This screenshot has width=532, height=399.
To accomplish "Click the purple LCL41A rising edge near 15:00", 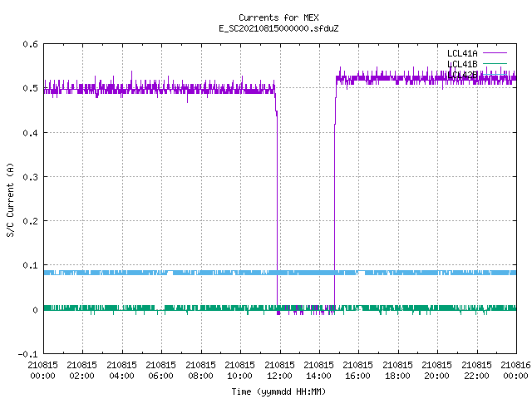I will coord(334,204).
